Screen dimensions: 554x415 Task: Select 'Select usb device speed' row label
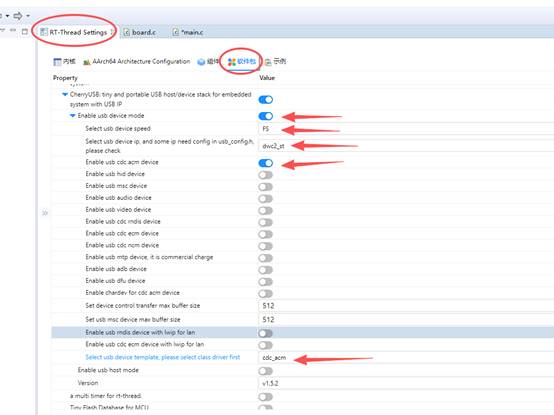coord(118,129)
